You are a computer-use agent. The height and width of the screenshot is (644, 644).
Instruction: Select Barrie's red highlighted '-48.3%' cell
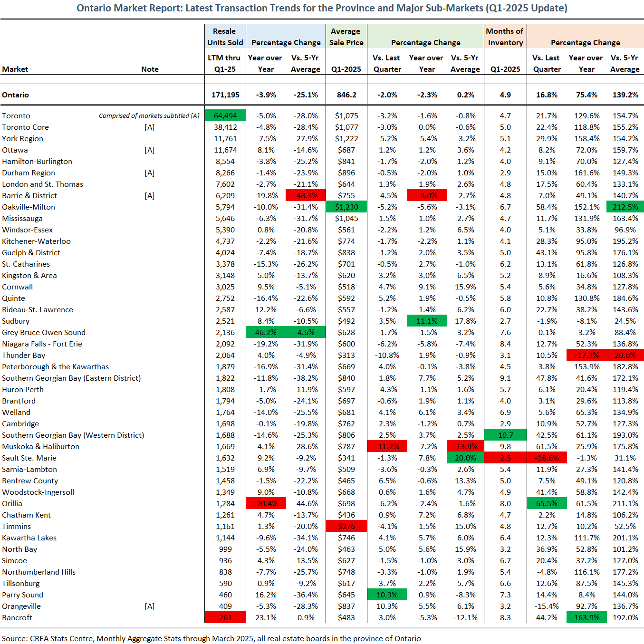click(306, 195)
